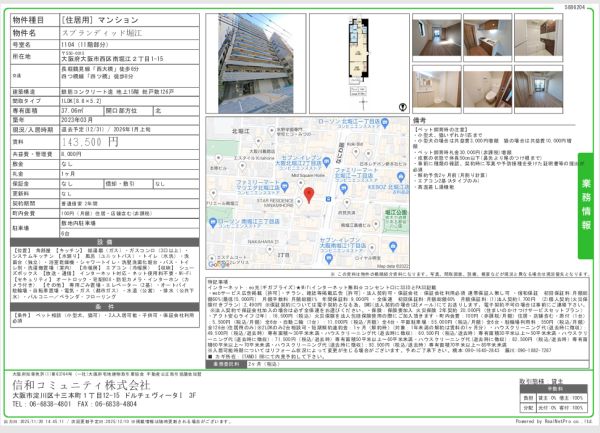Screen dimensions: 600x433
Task: Select the Lawson Minami-Horie 3-chome store pin
Action: (x=213, y=222)
